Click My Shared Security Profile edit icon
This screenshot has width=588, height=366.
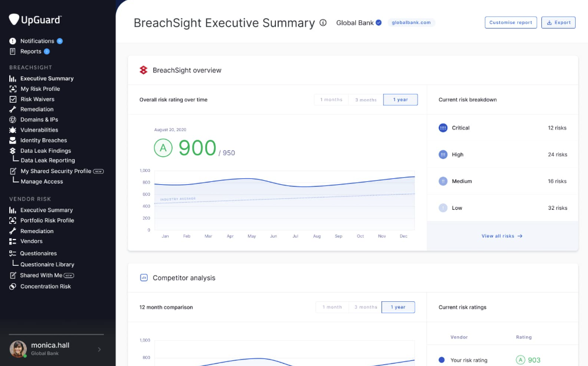click(x=13, y=171)
